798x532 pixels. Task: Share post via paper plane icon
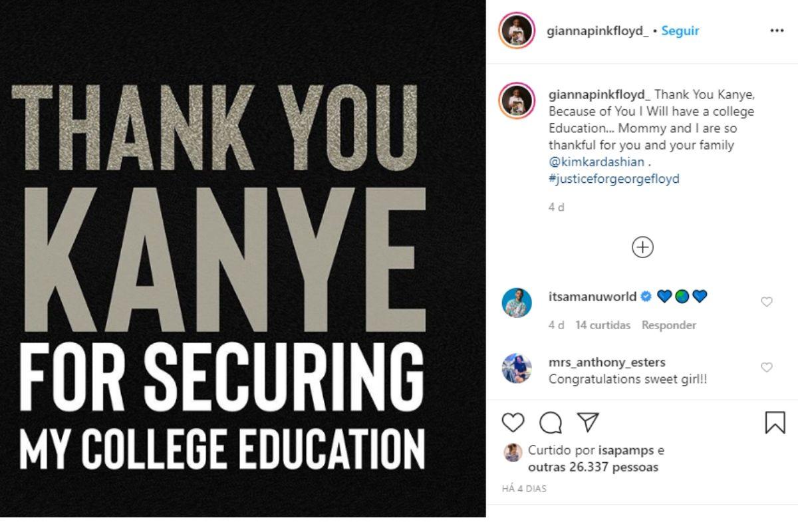click(588, 422)
